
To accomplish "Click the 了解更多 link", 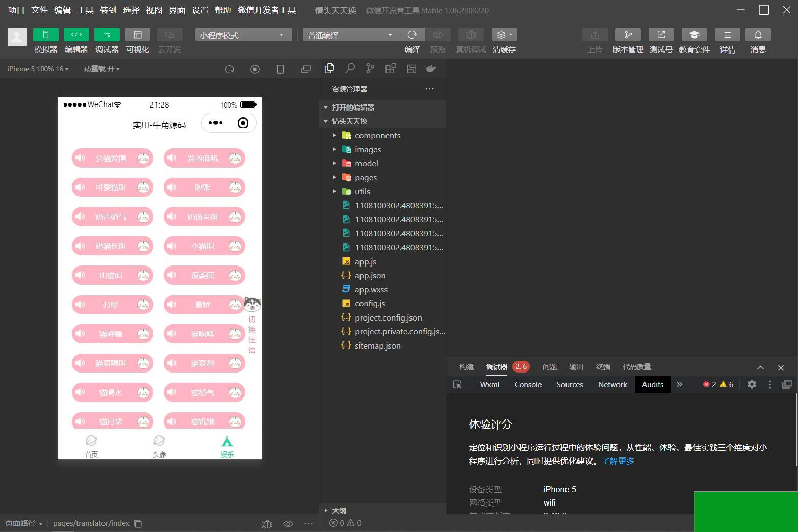I will pos(618,461).
